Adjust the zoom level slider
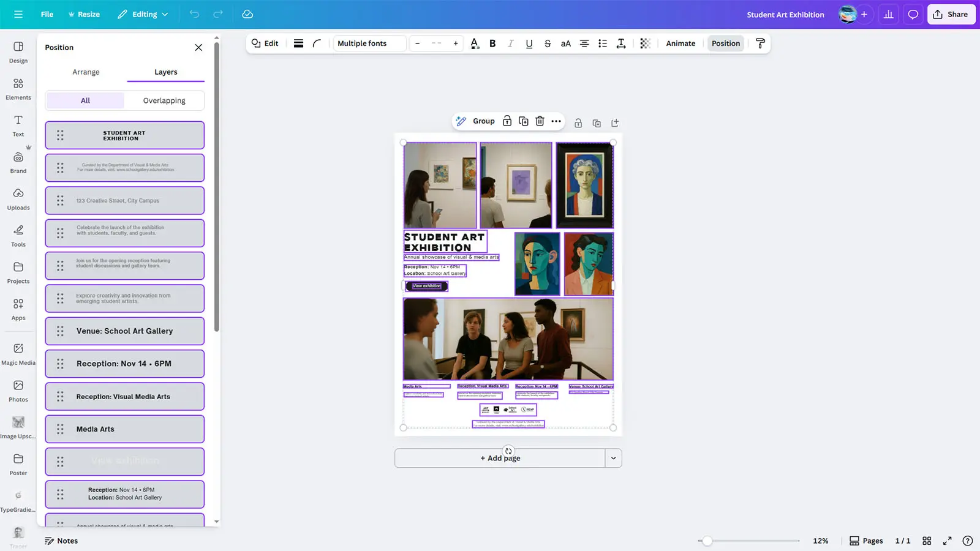This screenshot has height=551, width=980. tap(707, 541)
